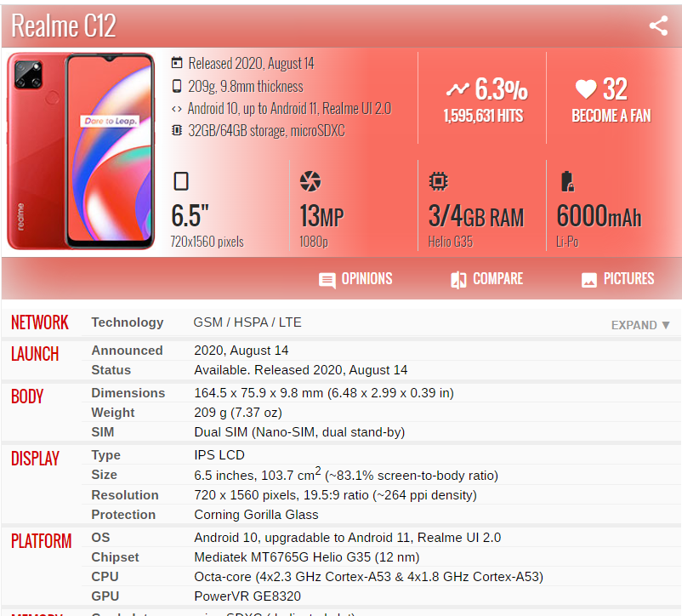
Task: Open the Protection spec link
Action: [123, 515]
